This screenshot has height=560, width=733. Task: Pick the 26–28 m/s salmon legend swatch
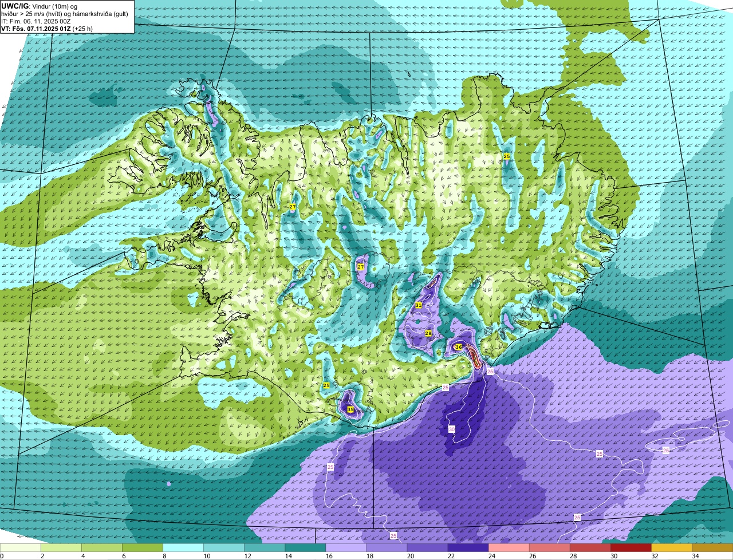click(549, 548)
